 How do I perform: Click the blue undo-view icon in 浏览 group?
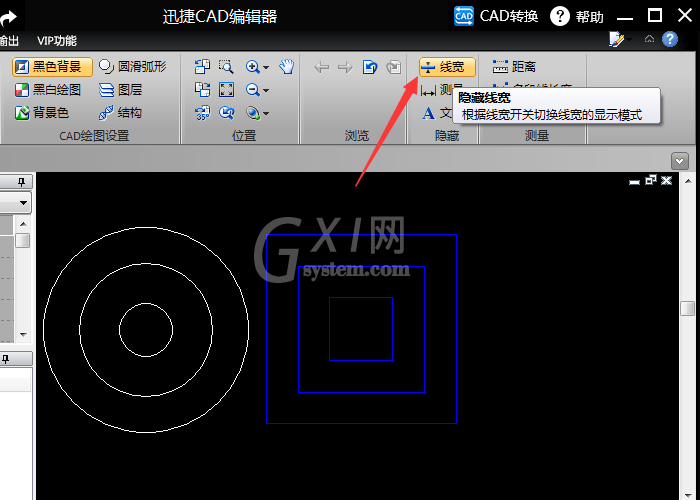click(370, 67)
